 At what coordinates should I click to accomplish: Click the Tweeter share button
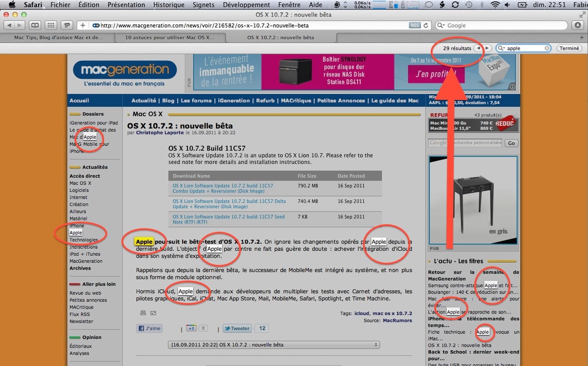pyautogui.click(x=238, y=328)
